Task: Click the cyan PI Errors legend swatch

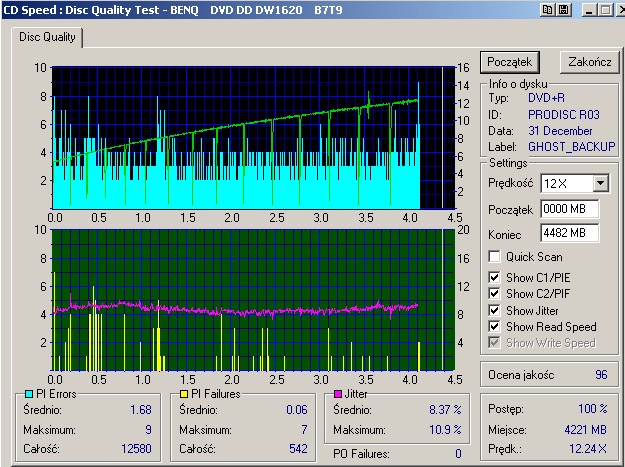Action: click(29, 394)
